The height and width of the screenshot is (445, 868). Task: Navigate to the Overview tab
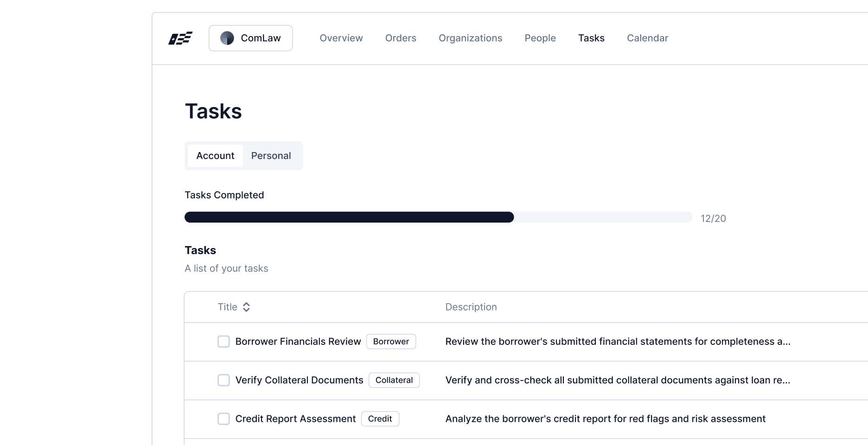pos(341,38)
